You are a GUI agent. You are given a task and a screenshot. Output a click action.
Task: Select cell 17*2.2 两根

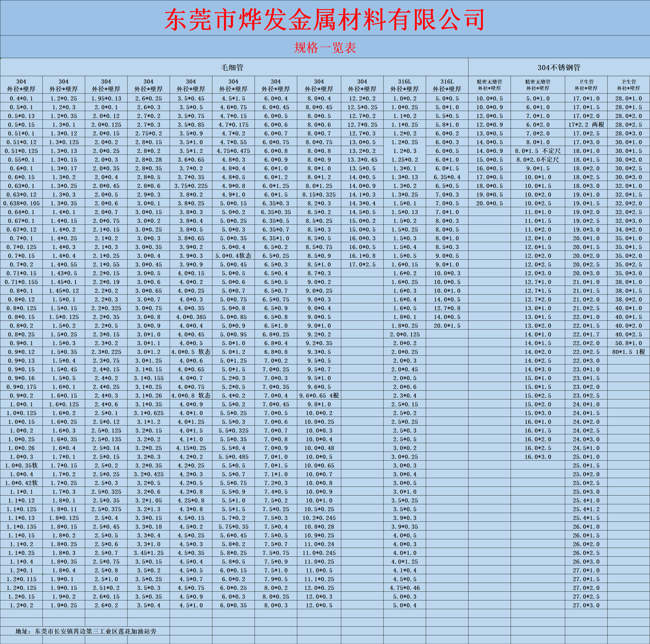586,125
